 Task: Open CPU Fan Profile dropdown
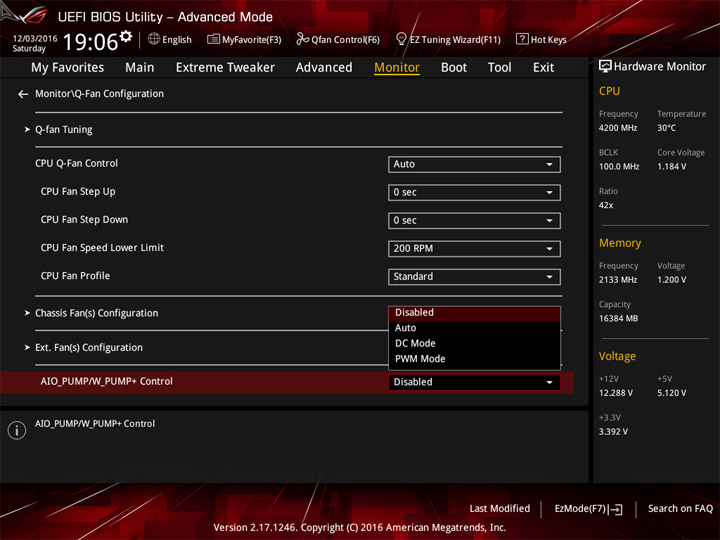pos(474,276)
